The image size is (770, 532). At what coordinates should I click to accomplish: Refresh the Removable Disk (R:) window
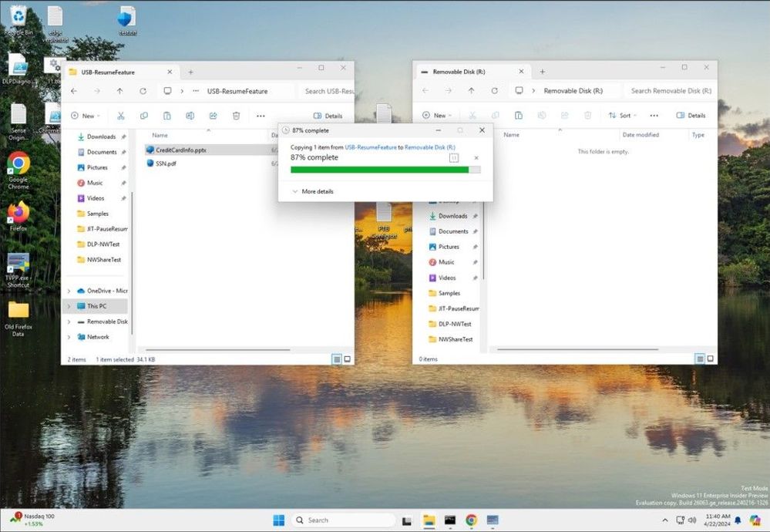click(x=495, y=90)
